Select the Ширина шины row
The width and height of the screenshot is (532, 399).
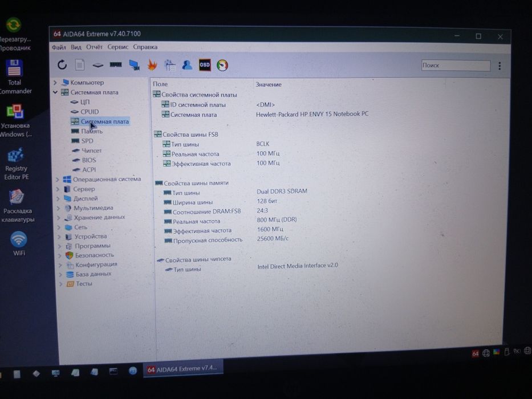[x=221, y=202]
